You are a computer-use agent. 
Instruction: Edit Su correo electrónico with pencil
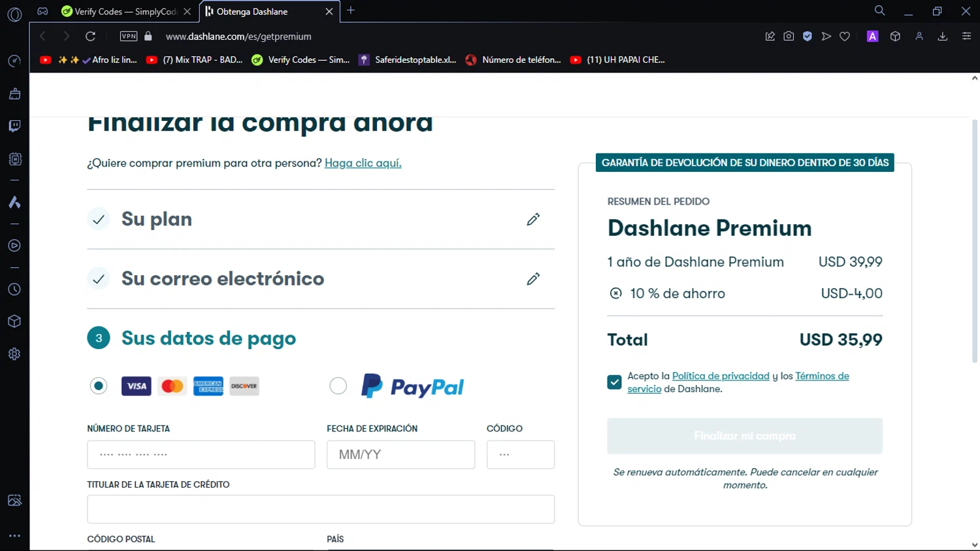coord(533,279)
